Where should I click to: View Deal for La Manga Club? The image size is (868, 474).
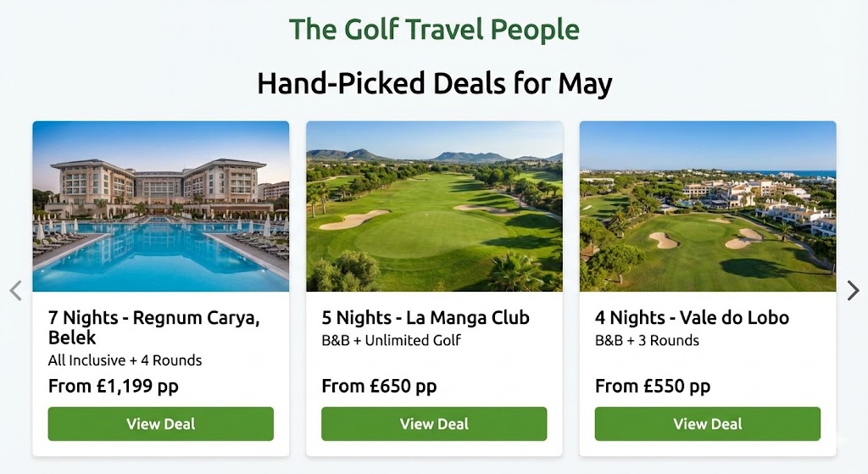tap(434, 424)
